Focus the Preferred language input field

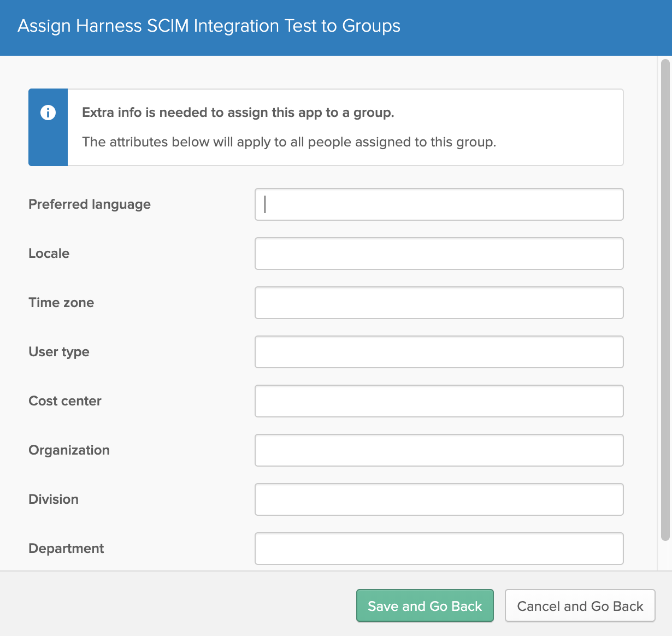pos(439,204)
